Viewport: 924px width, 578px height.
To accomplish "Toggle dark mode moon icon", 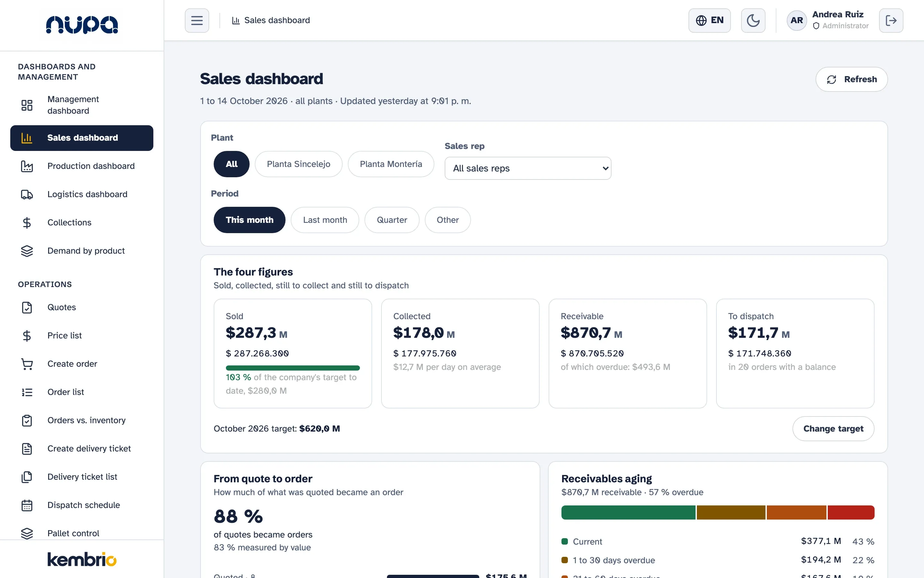I will click(753, 20).
